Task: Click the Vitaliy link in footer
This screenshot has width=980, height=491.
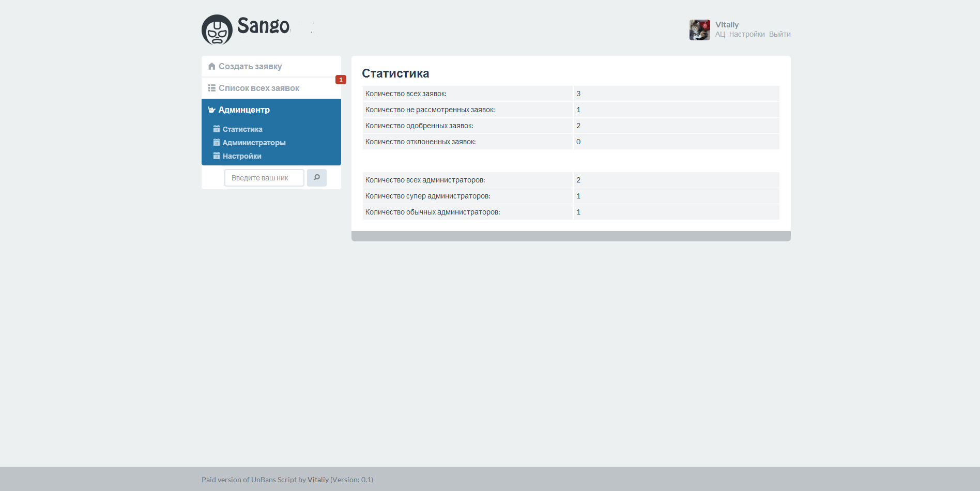Action: coord(318,480)
